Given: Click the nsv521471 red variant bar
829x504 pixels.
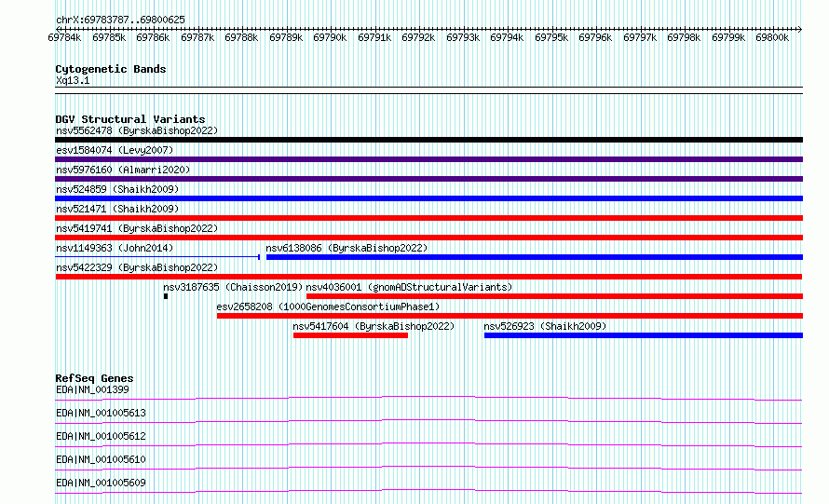Looking at the screenshot, I should coord(428,218).
